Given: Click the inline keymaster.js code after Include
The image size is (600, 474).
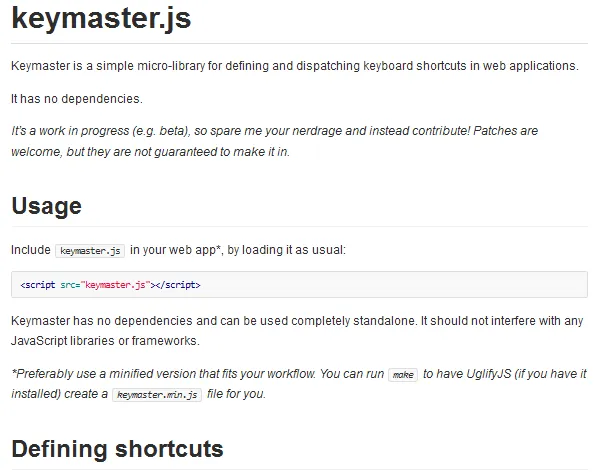Looking at the screenshot, I should coord(91,250).
